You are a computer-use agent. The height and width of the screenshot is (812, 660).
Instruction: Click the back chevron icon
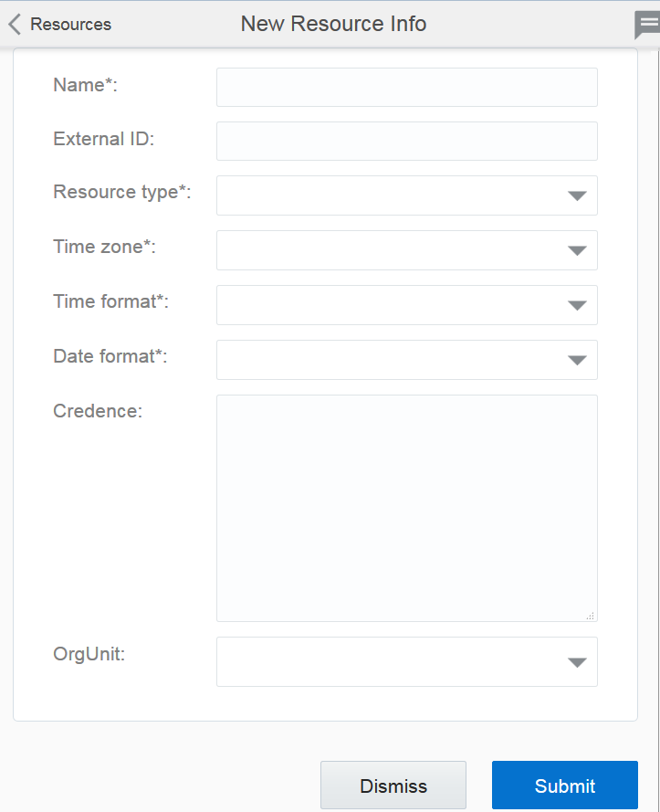click(x=14, y=25)
